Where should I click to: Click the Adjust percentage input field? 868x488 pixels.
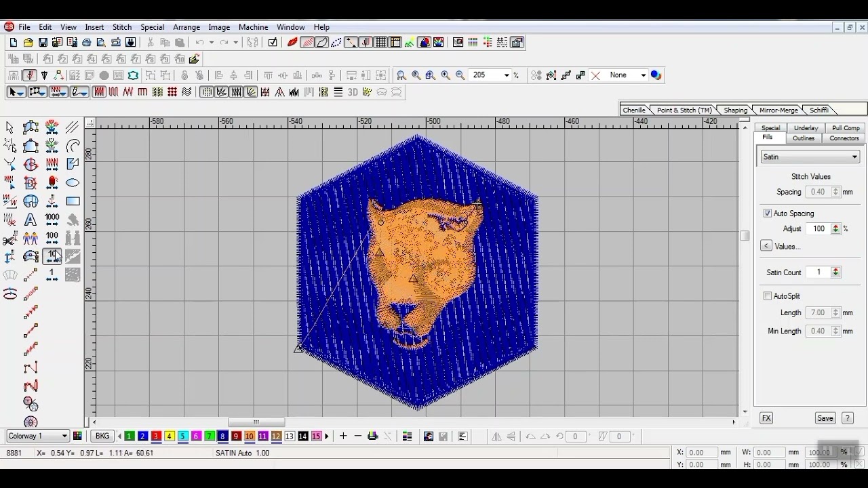(818, 228)
